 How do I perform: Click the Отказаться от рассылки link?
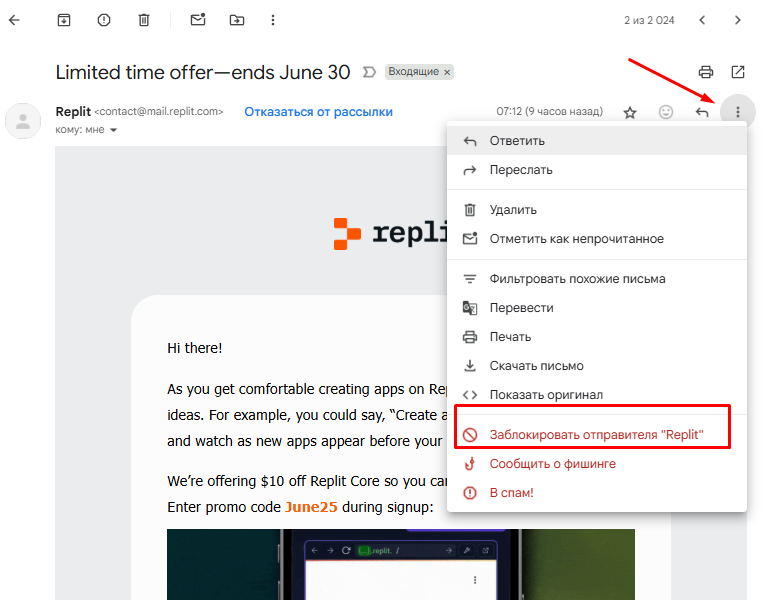pos(318,112)
